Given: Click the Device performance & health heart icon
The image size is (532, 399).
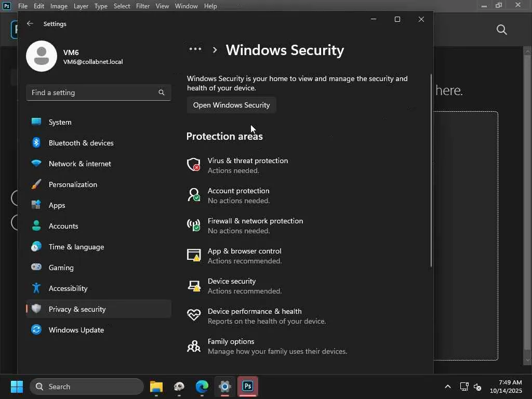Looking at the screenshot, I should pos(194,315).
